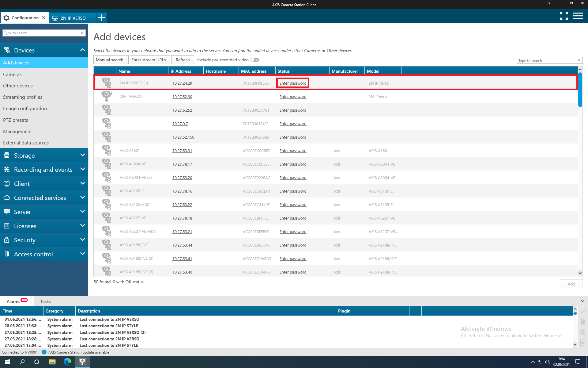Image resolution: width=588 pixels, height=368 pixels.
Task: Open the notification center icon
Action: pyautogui.click(x=578, y=362)
